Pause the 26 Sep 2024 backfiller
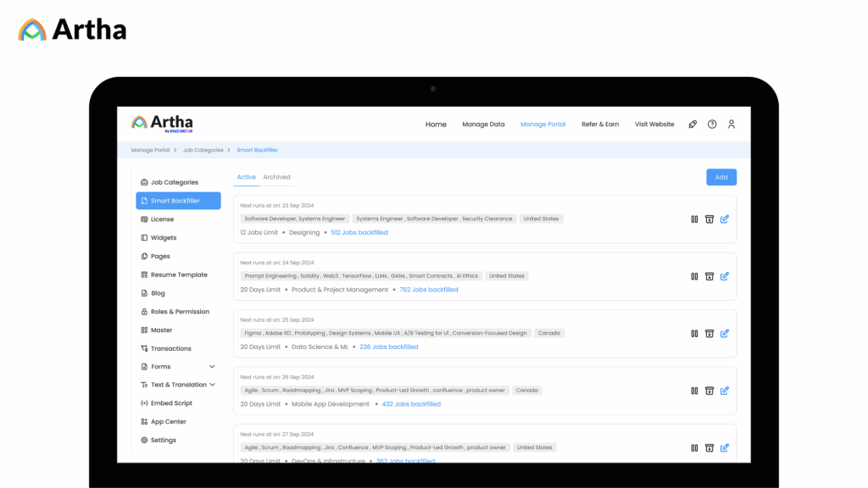 coord(694,391)
